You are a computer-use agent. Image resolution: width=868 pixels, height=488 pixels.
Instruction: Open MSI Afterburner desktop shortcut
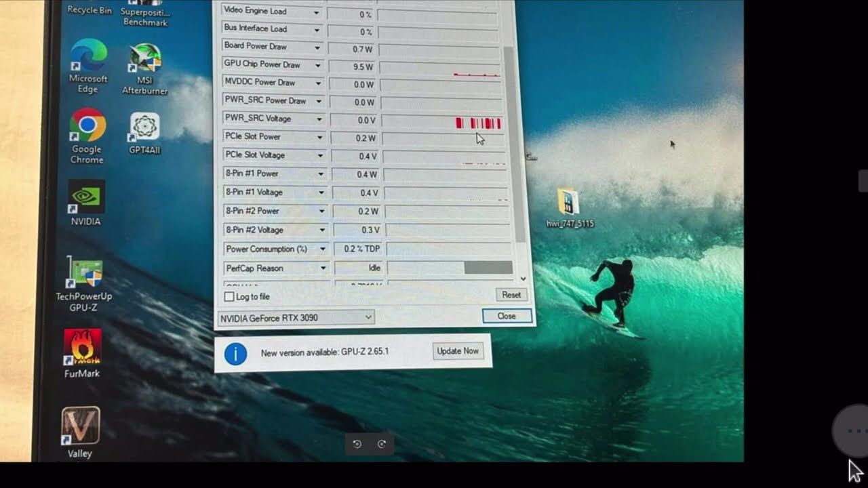144,69
